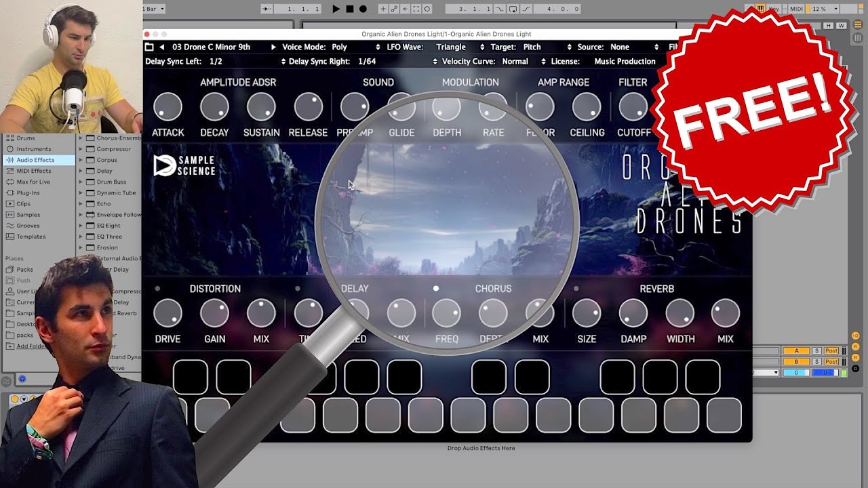Toggle the M mixer show button
The height and width of the screenshot is (488, 868).
coord(856,358)
